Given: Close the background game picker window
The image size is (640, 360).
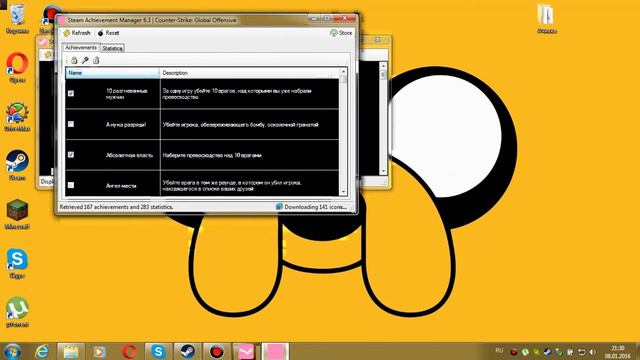Looking at the screenshot, I should tap(378, 40).
